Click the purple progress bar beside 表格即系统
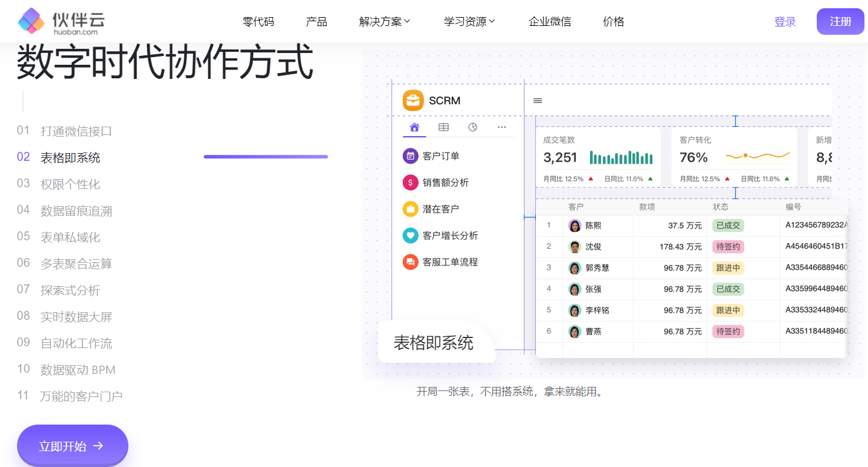This screenshot has width=868, height=467. coord(266,157)
